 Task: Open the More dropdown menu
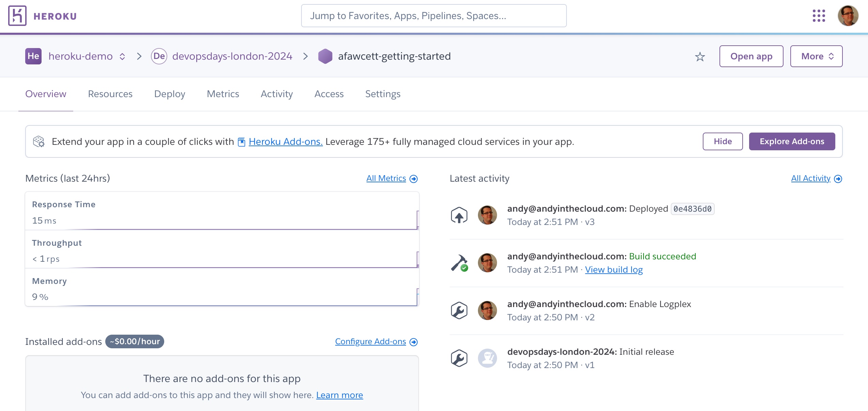click(x=816, y=56)
